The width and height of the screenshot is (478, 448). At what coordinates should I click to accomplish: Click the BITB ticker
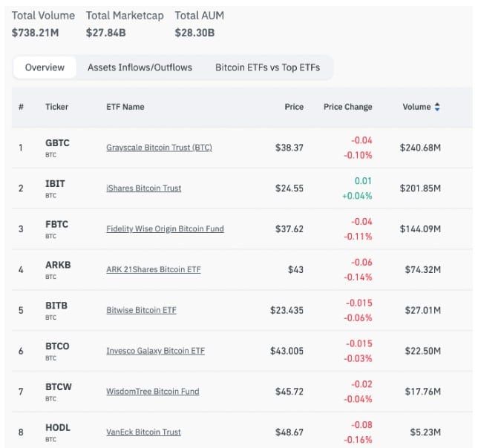[x=56, y=306]
